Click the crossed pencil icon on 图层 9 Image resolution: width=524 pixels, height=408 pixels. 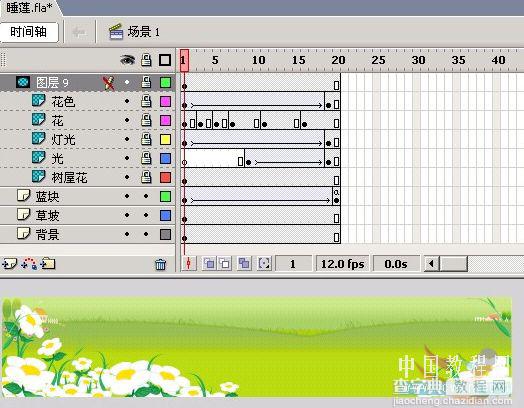(108, 83)
